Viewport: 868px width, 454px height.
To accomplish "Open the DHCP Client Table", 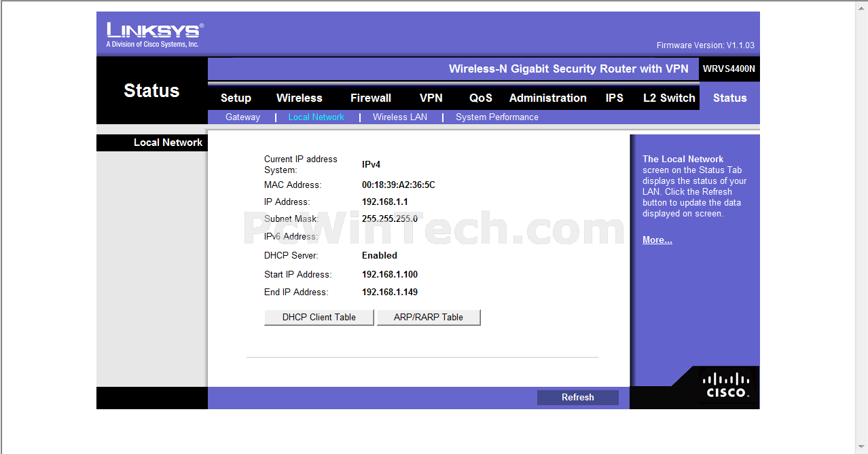I will pos(319,318).
